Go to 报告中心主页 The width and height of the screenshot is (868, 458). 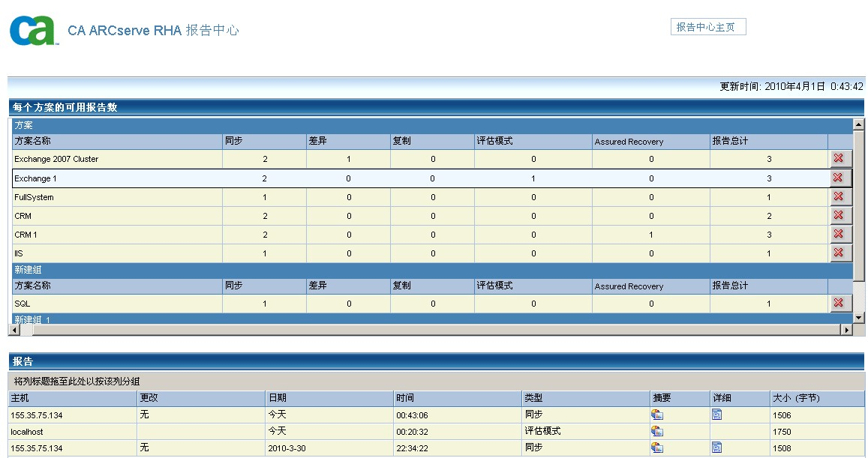tap(708, 27)
